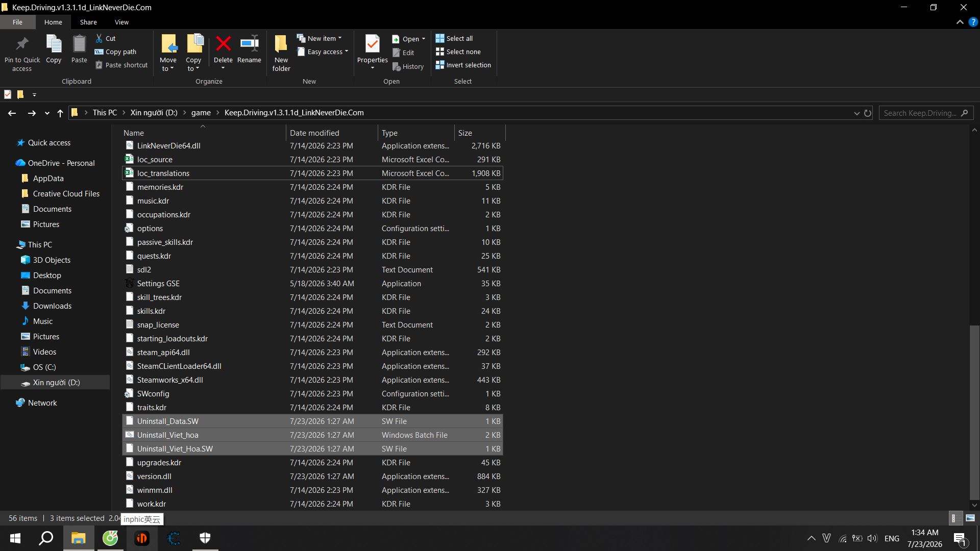Select 3D Objects in navigation pane

tap(52, 260)
